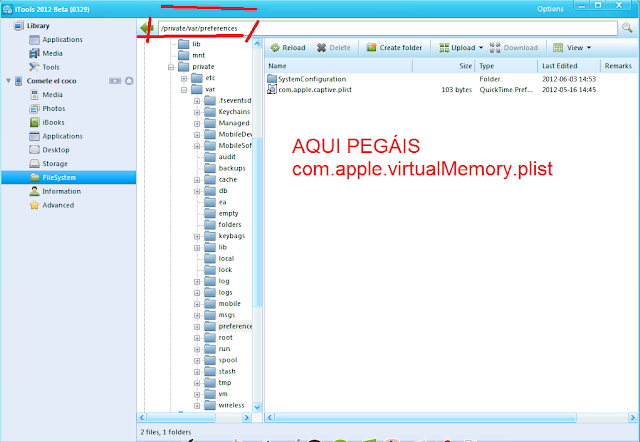Viewport: 640px width, 442px height.
Task: Click tree horizontal scrollbar right arrow
Action: 247,418
